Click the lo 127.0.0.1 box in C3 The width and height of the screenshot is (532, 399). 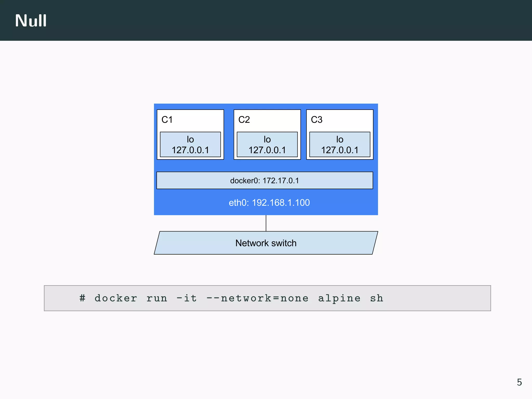pyautogui.click(x=340, y=144)
